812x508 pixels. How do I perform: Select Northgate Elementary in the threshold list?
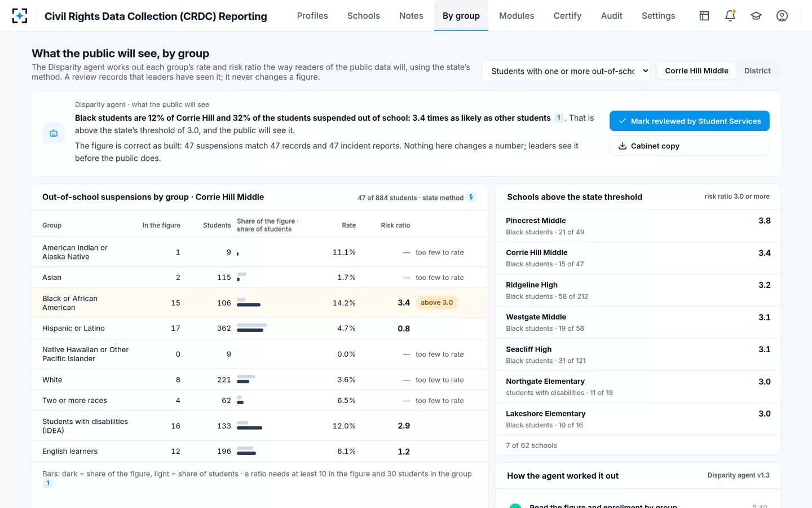pos(638,387)
